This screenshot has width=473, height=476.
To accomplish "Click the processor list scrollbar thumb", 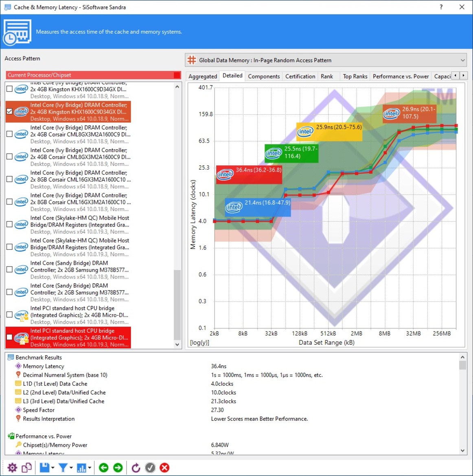I will click(x=177, y=305).
